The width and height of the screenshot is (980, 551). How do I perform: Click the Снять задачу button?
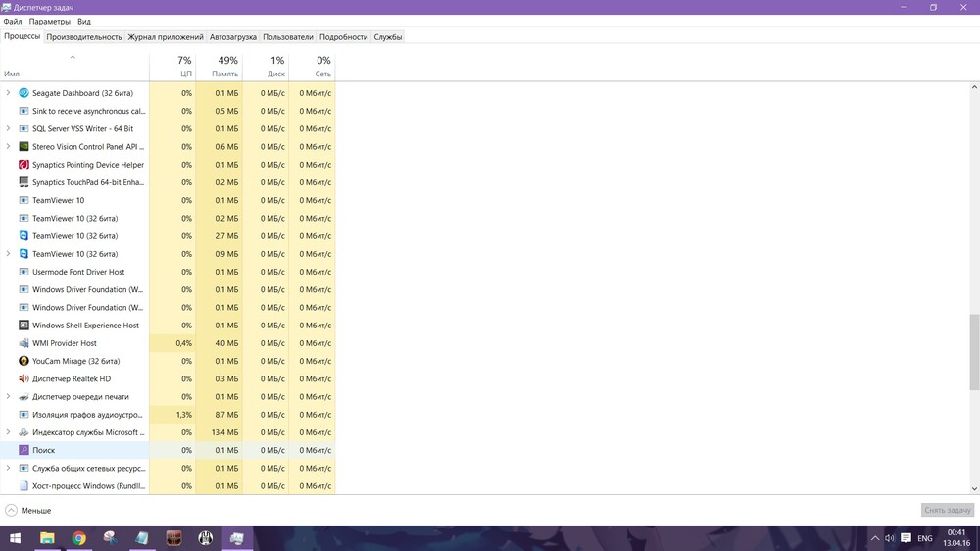[947, 510]
